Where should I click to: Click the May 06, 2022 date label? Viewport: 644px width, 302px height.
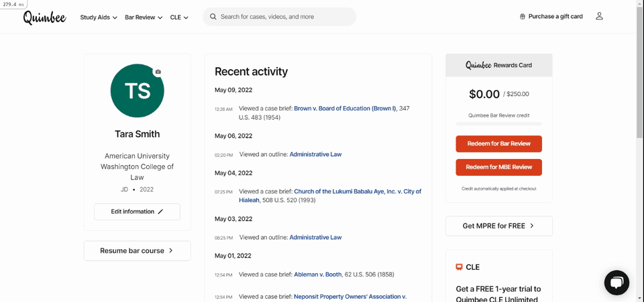coord(233,136)
